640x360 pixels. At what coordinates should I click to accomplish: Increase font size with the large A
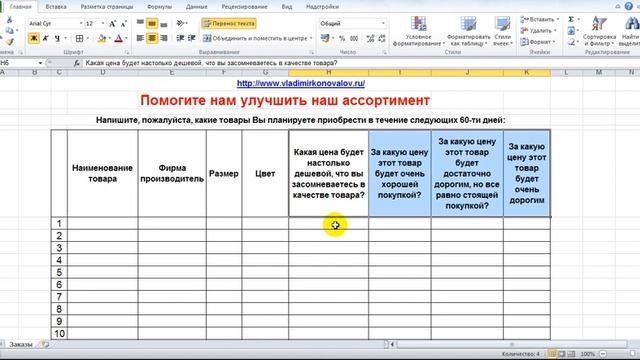pyautogui.click(x=113, y=24)
